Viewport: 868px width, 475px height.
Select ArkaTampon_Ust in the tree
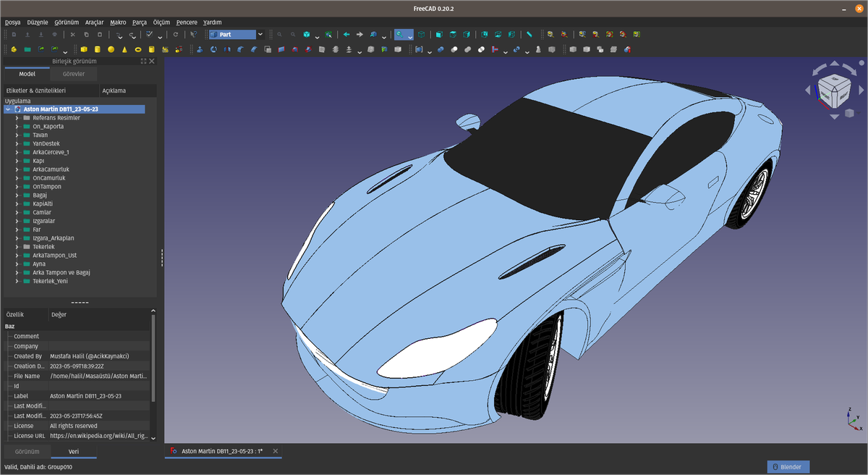[55, 256]
